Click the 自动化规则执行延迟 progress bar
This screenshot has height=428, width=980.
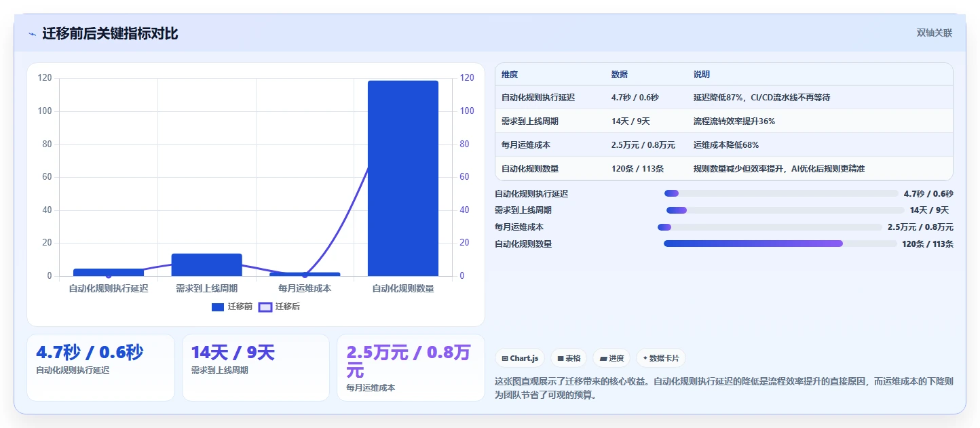[781, 193]
